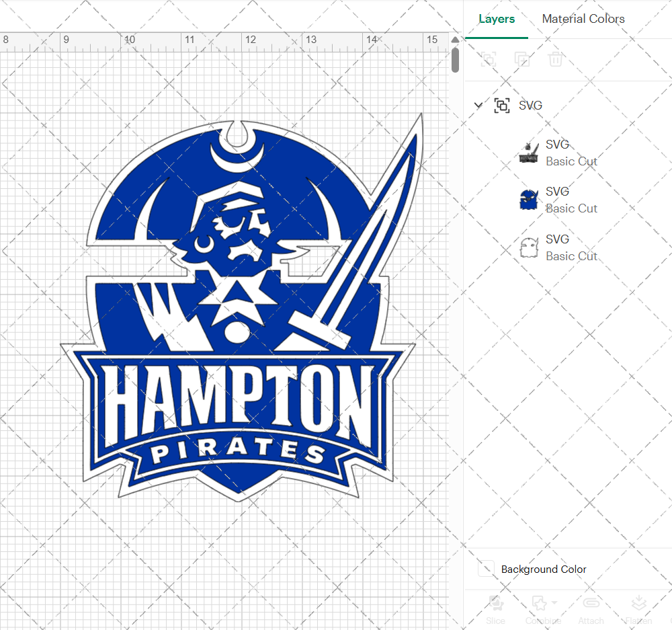Select the blue SVG layer thumbnail
The width and height of the screenshot is (672, 630).
528,200
